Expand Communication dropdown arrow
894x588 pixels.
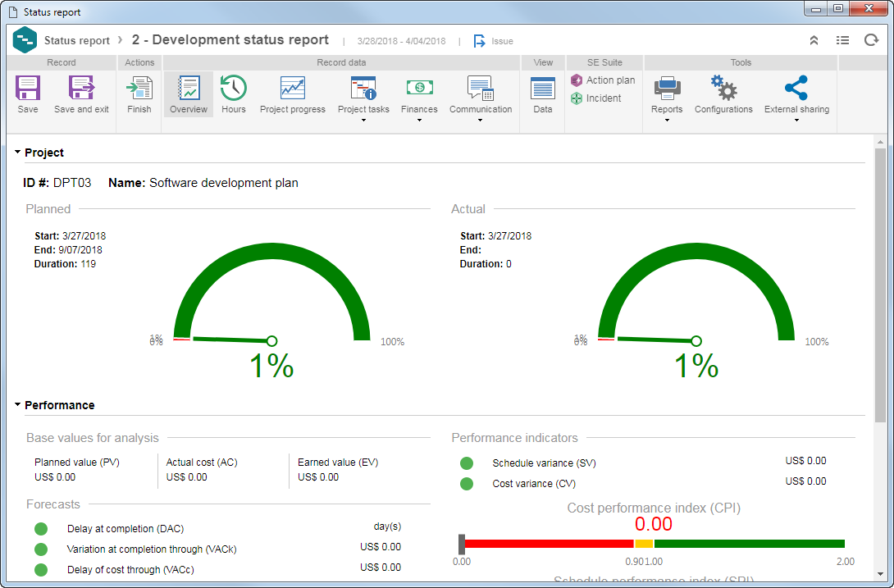pyautogui.click(x=480, y=121)
